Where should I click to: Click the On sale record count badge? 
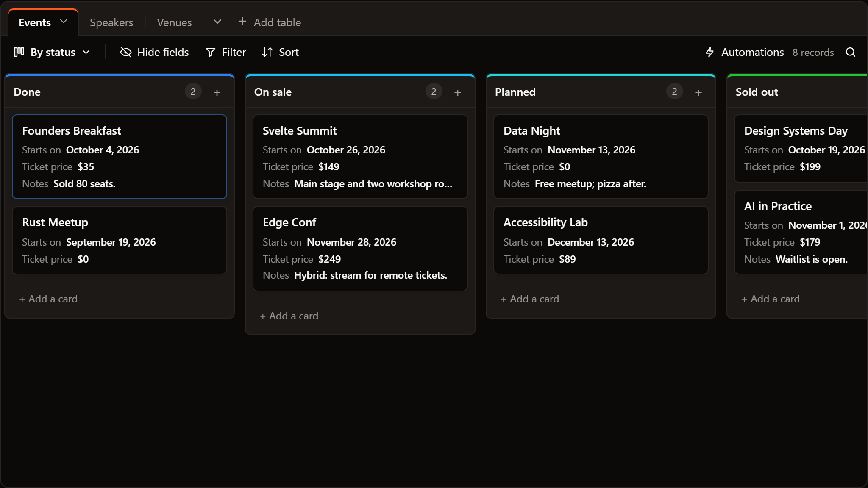[434, 91]
